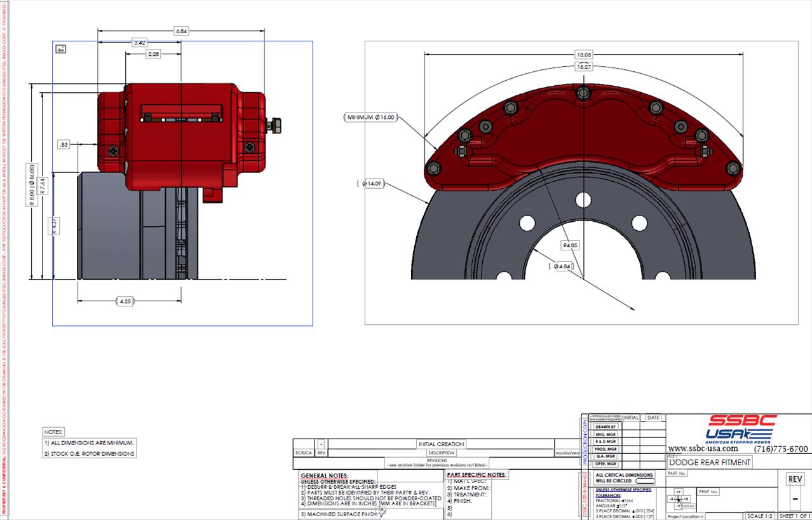The height and width of the screenshot is (520, 812).
Task: Select the R4.85 radius dimension
Action: click(x=570, y=245)
